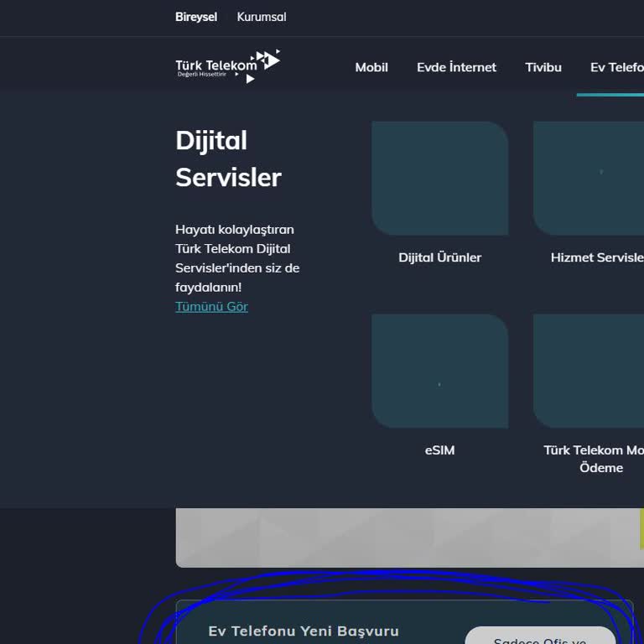Open the Hizmet Servisleri tile image
This screenshot has height=644, width=644.
(x=589, y=178)
